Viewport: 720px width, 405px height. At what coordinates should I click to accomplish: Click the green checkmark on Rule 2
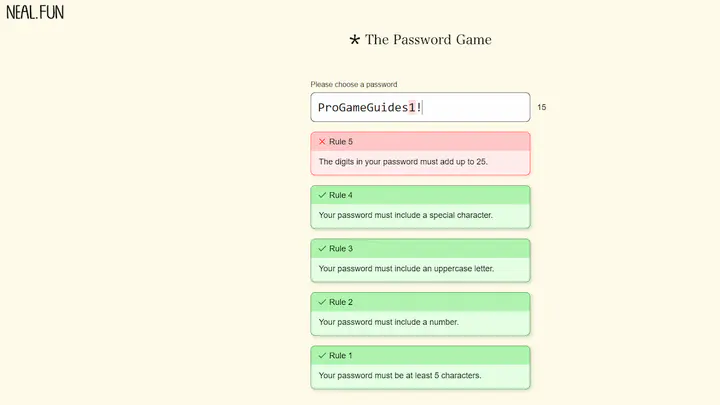pos(322,302)
